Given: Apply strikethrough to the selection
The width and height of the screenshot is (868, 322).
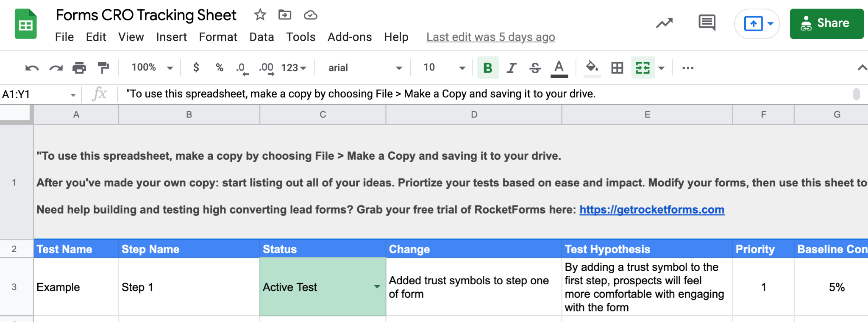Looking at the screenshot, I should [535, 68].
